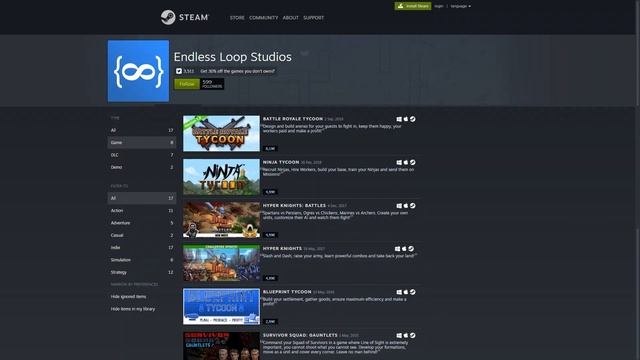Screen dimensions: 640x360
Task: Open the Hyper Knights thumbnail
Action: (221, 263)
